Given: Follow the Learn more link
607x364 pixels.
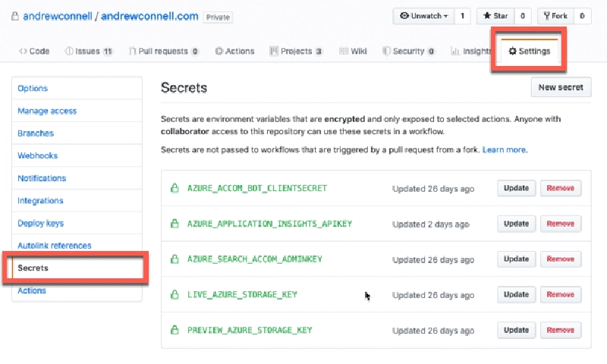Looking at the screenshot, I should (x=504, y=149).
